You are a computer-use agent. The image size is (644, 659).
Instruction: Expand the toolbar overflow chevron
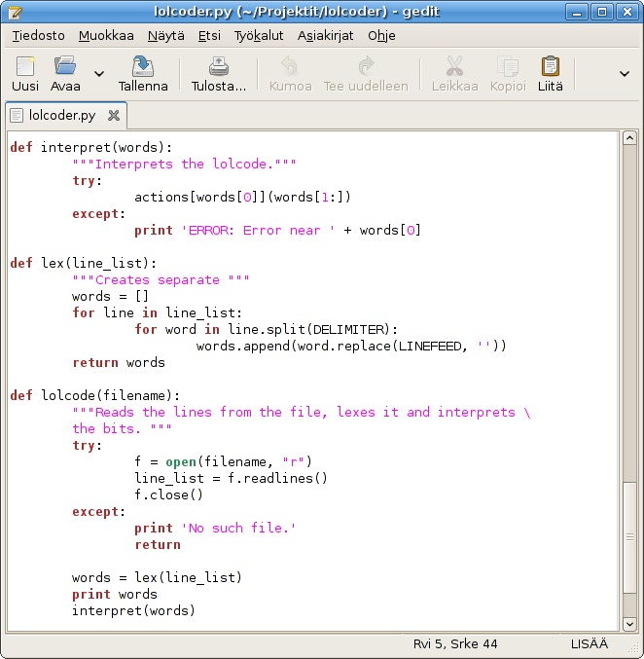[x=625, y=74]
